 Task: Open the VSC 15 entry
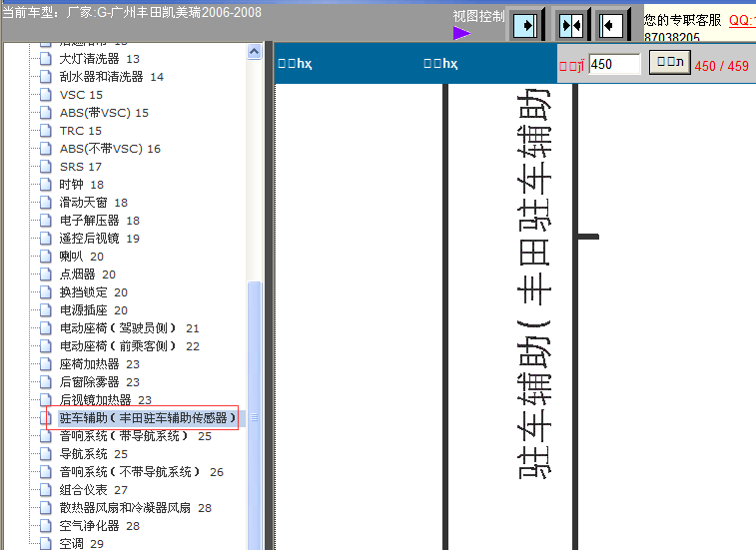pos(81,95)
